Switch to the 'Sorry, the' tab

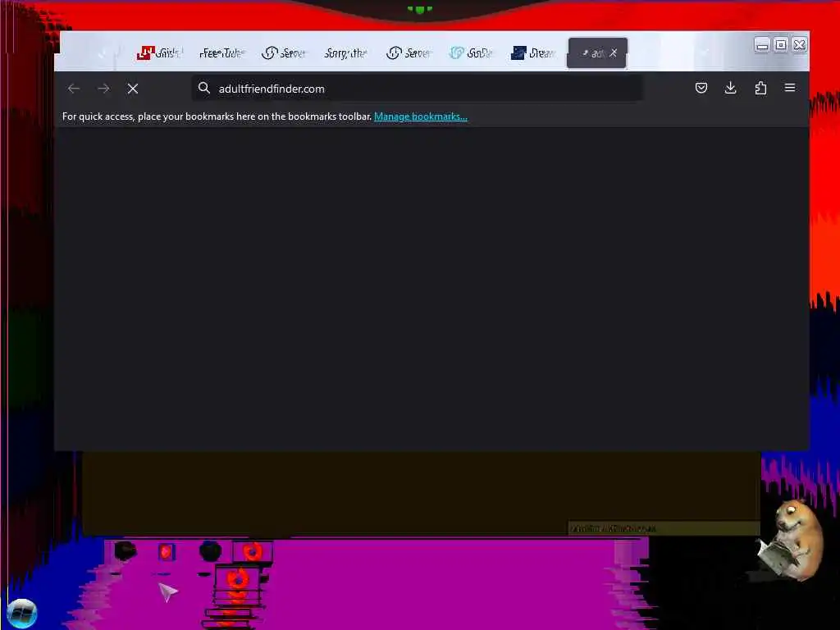click(x=345, y=53)
